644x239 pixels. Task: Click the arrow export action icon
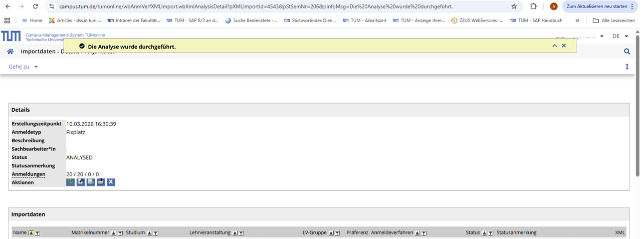click(81, 182)
